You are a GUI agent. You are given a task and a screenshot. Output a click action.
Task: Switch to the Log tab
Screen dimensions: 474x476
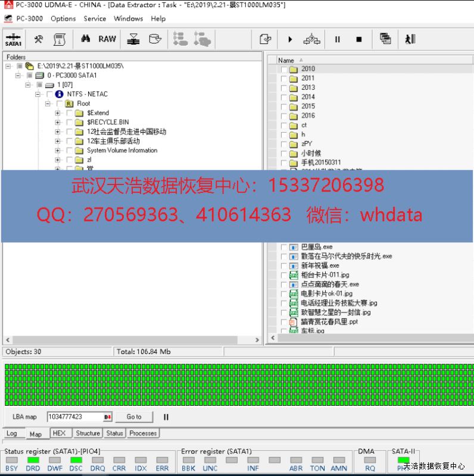[x=12, y=433]
